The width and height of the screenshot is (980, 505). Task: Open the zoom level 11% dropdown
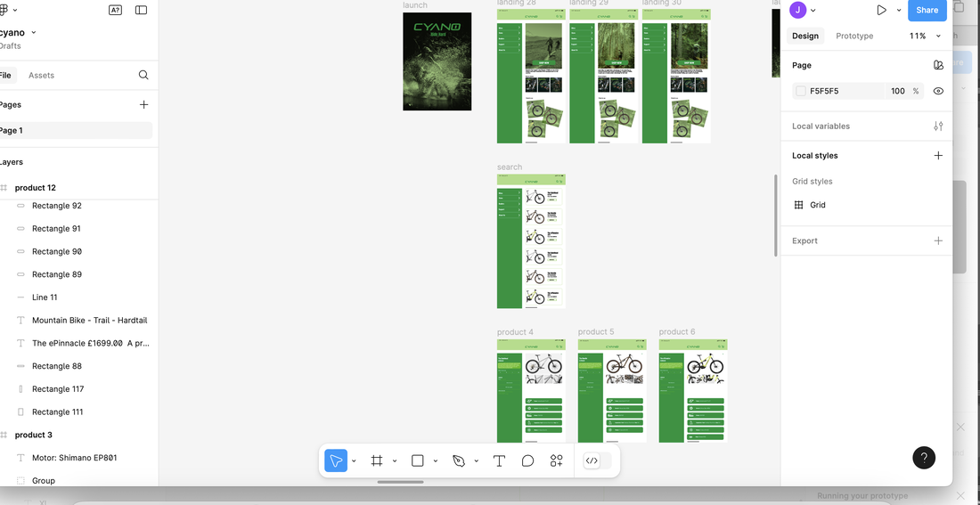pyautogui.click(x=925, y=36)
